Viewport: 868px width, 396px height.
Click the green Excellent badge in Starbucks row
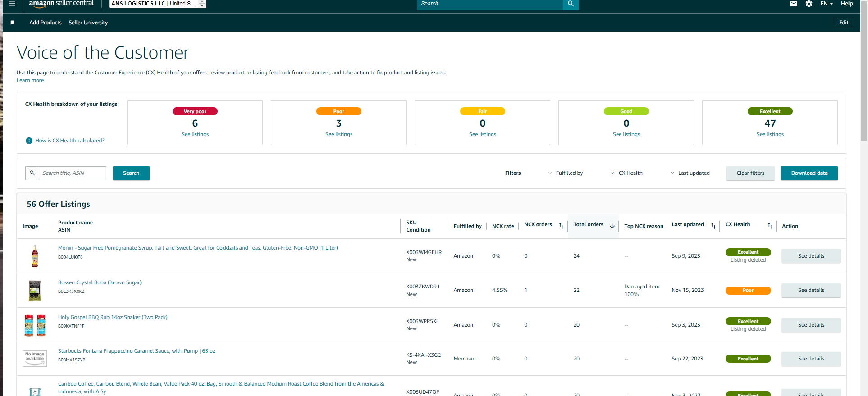pyautogui.click(x=748, y=359)
